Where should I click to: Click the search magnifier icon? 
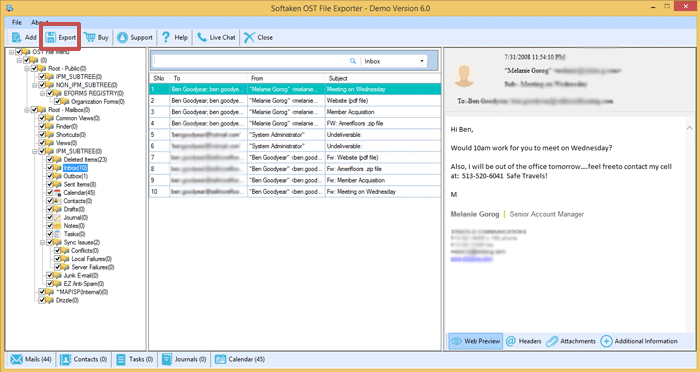tap(353, 61)
